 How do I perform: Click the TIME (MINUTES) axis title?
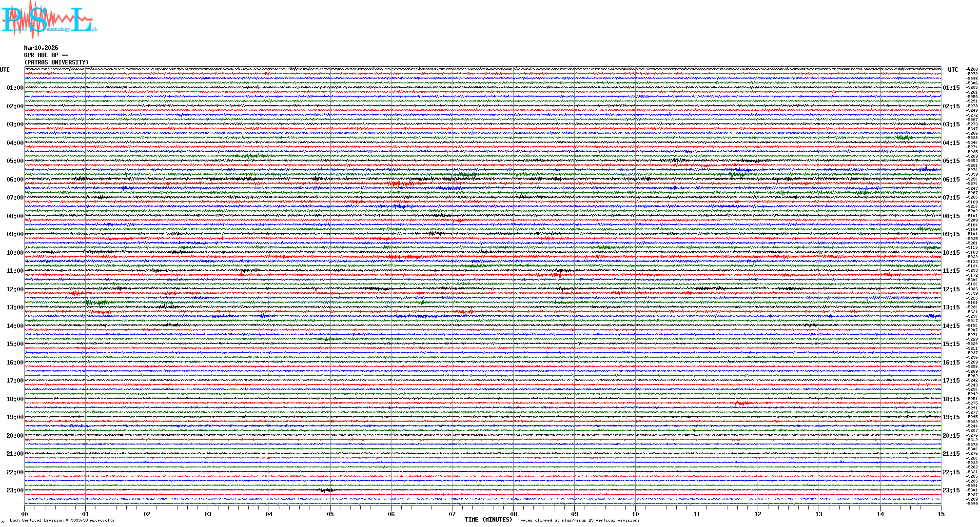tap(488, 520)
